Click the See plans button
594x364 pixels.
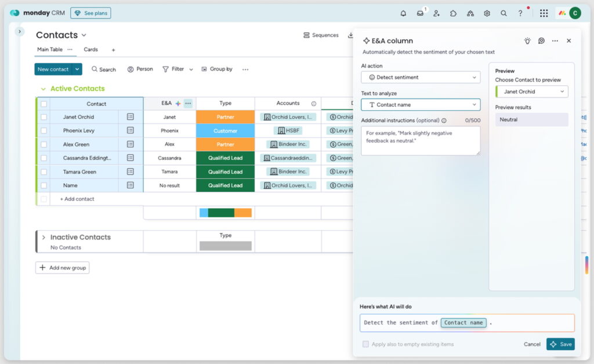pyautogui.click(x=91, y=13)
